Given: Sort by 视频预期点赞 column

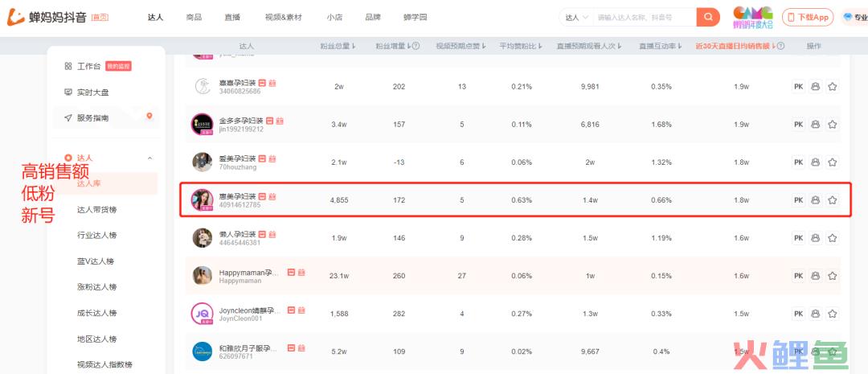Looking at the screenshot, I should tap(461, 46).
